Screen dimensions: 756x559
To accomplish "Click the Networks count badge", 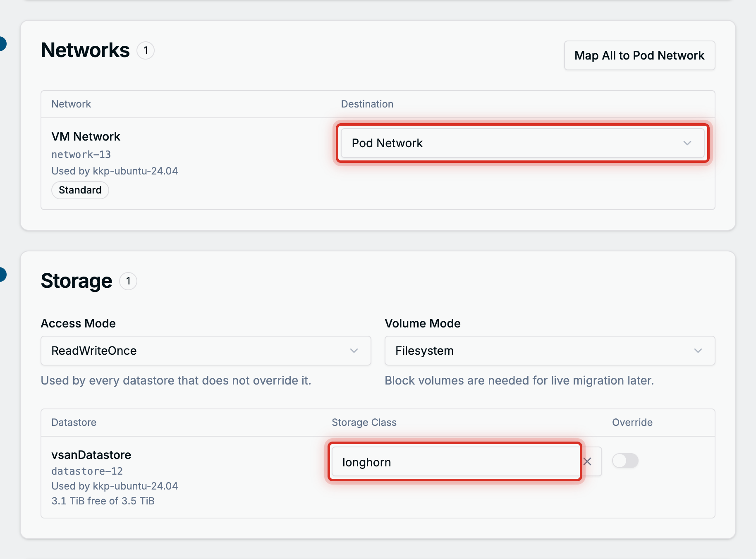I will point(146,50).
